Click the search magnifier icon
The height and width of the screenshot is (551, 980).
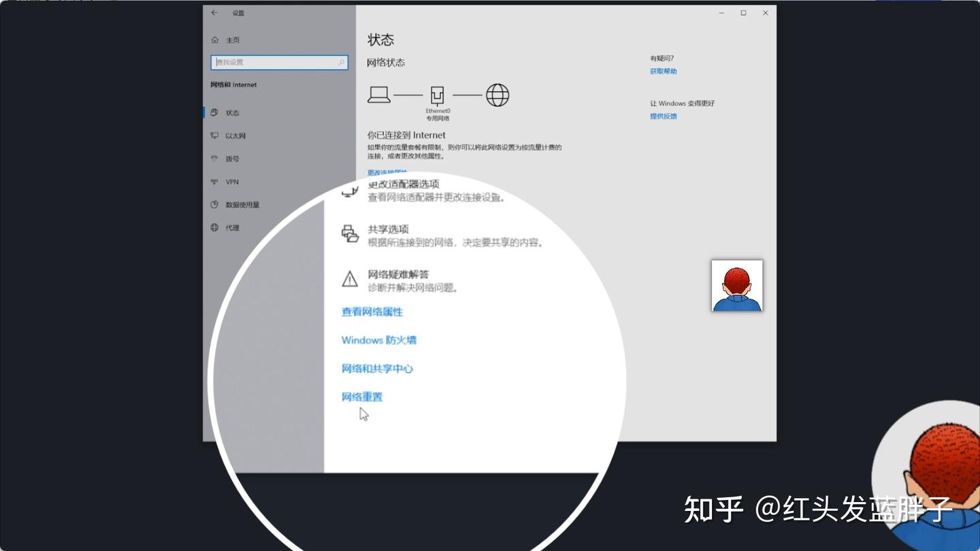pyautogui.click(x=342, y=62)
